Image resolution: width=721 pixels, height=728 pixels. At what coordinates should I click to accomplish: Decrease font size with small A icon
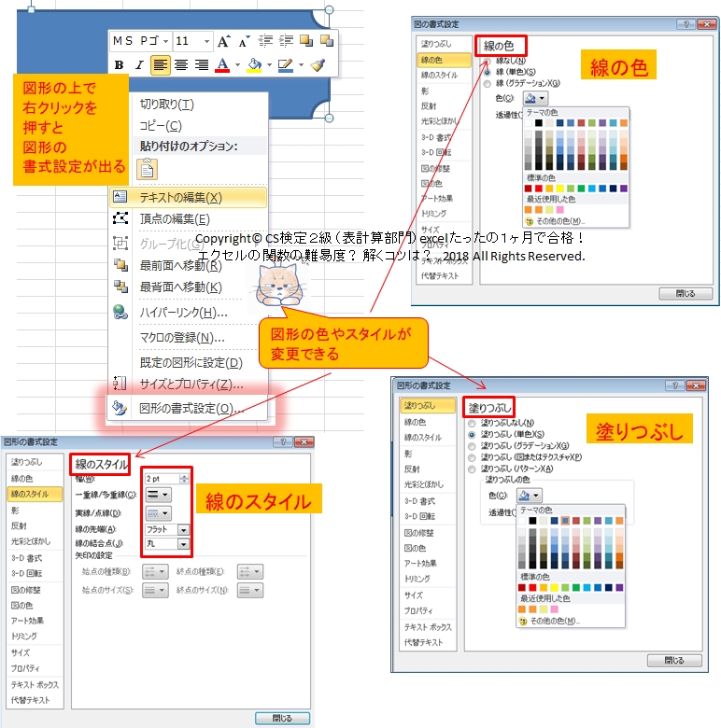244,41
